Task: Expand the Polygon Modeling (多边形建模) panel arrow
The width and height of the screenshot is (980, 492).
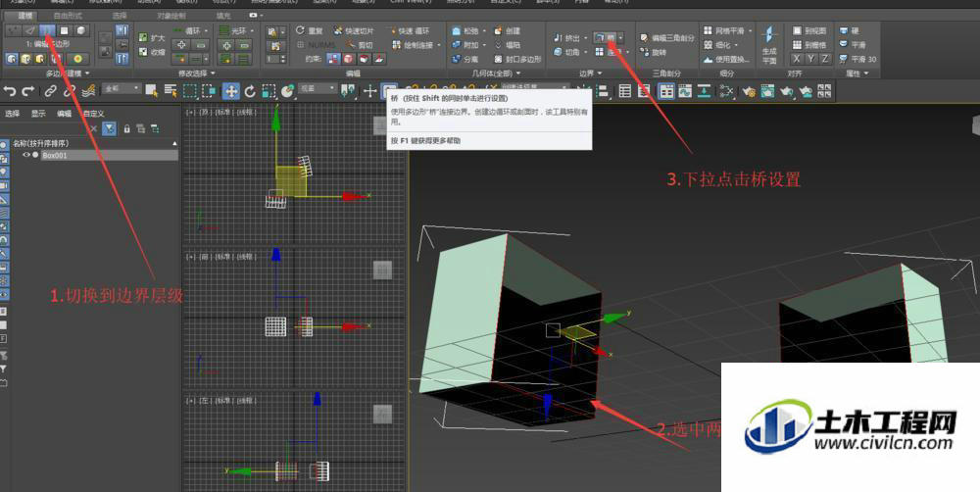Action: [x=86, y=74]
